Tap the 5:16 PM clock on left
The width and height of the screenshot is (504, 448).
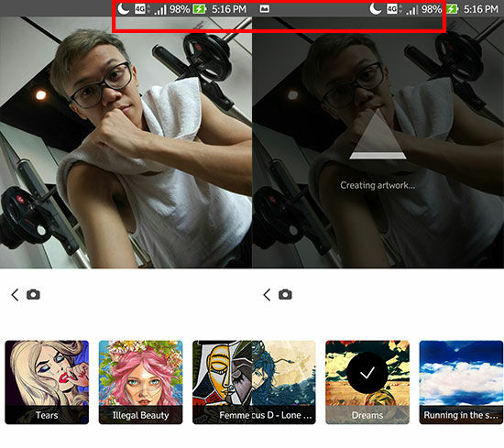229,9
